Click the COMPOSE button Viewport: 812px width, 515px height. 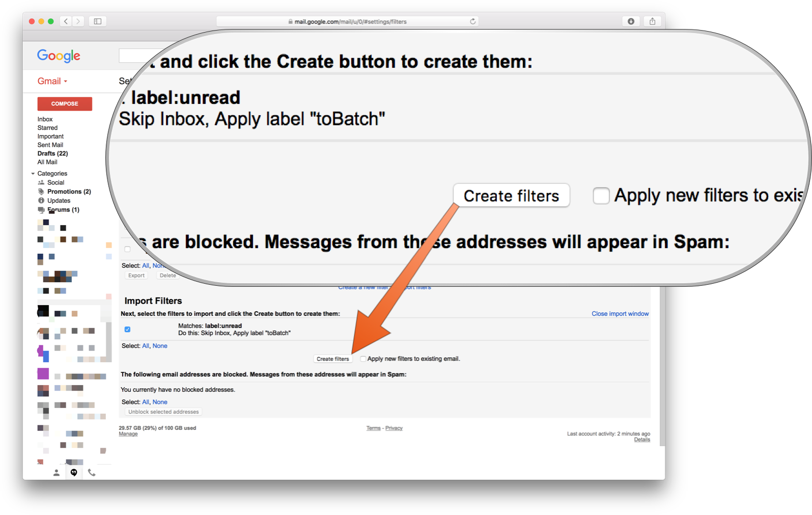[x=65, y=104]
